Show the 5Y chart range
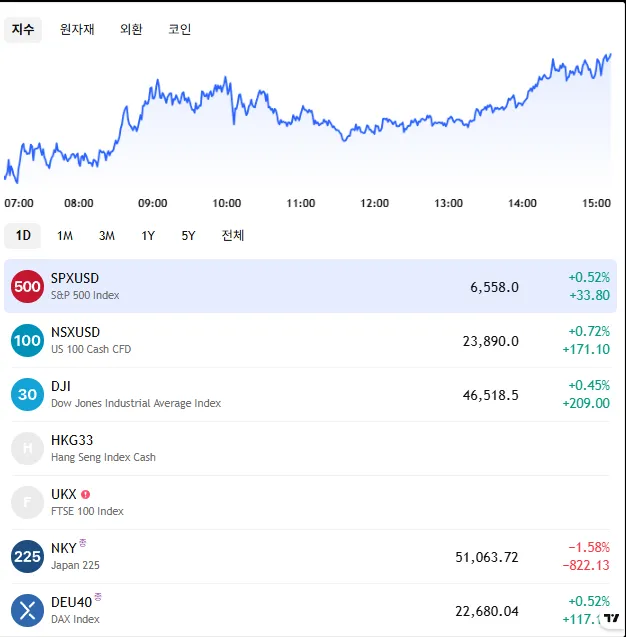Image resolution: width=626 pixels, height=637 pixels. coord(188,236)
